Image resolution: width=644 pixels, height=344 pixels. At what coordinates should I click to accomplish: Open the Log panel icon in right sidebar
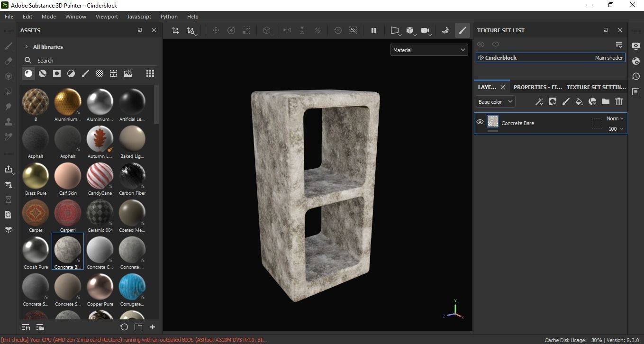[x=636, y=91]
